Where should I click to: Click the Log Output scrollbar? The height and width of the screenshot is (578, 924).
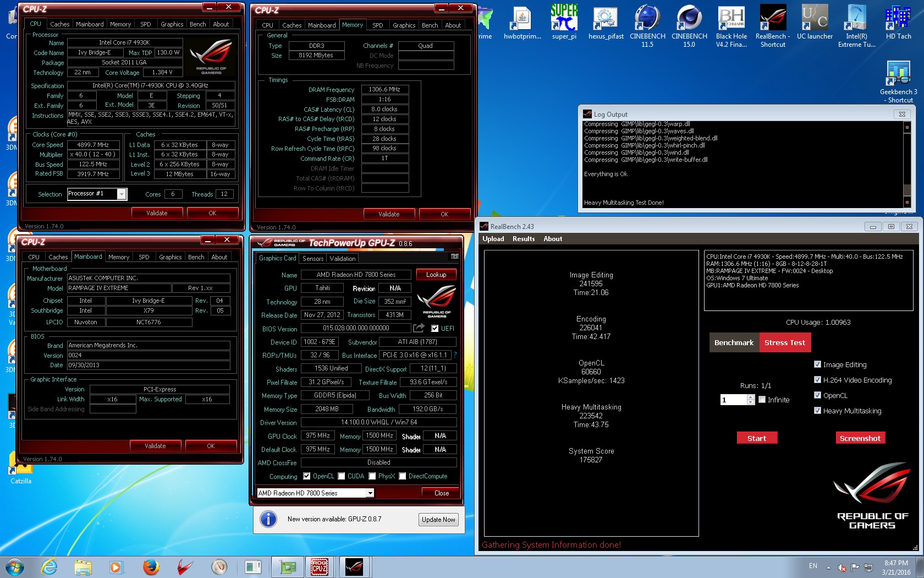[x=907, y=165]
